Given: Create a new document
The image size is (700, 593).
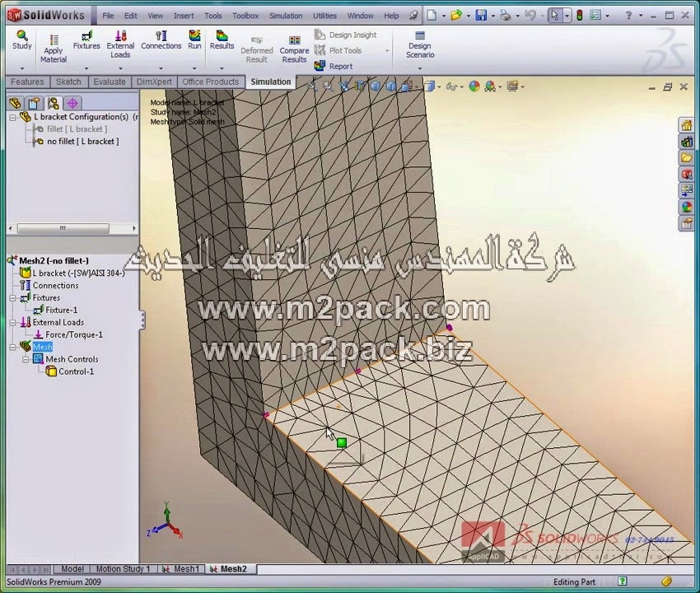Looking at the screenshot, I should pyautogui.click(x=432, y=15).
